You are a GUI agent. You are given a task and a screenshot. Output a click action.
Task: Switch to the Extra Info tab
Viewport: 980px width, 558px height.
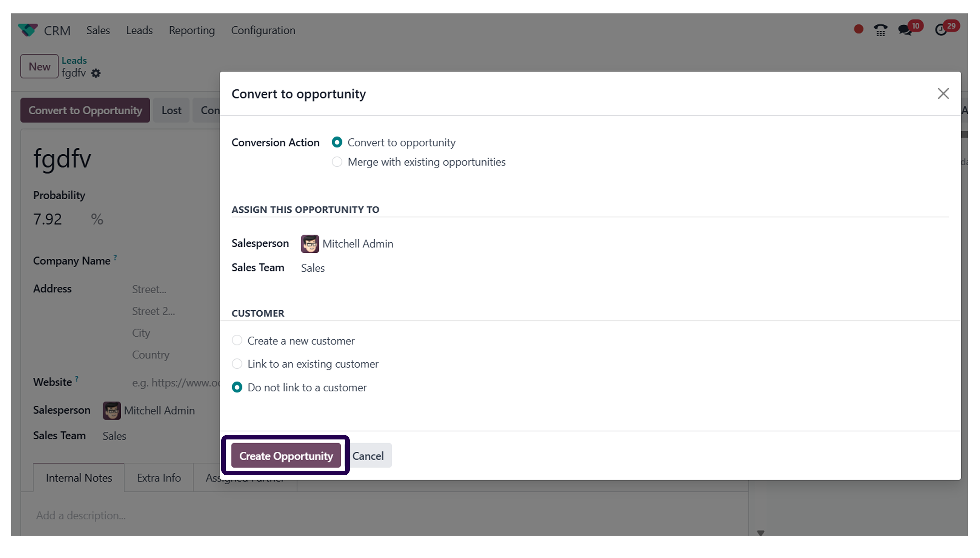coord(159,478)
